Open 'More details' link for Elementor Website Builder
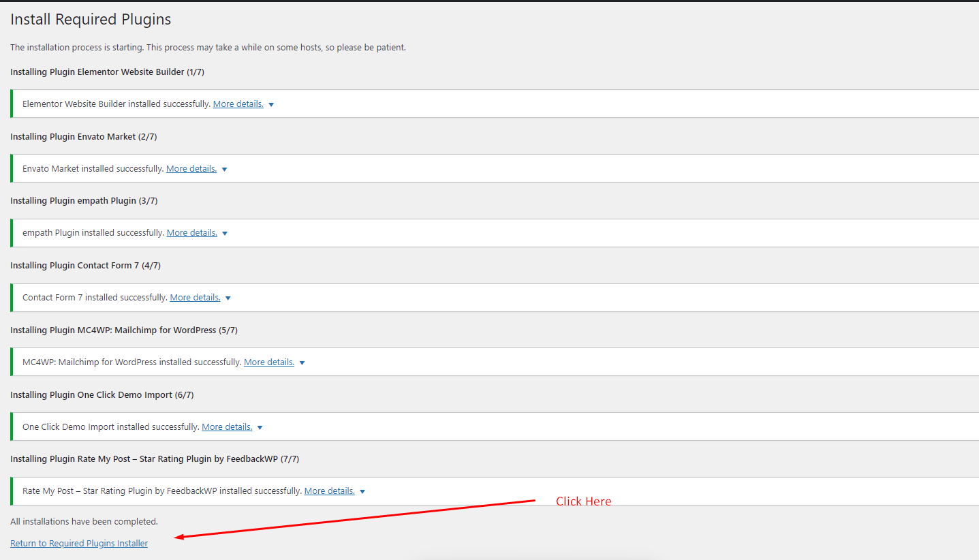 pyautogui.click(x=238, y=104)
